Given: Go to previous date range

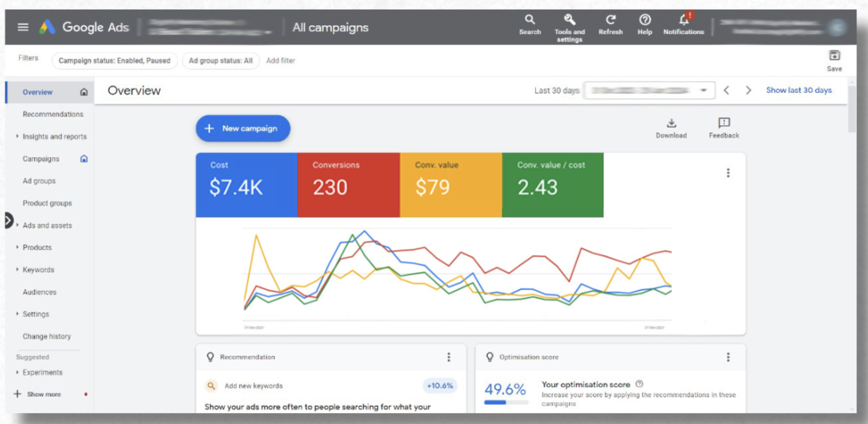Looking at the screenshot, I should pos(726,90).
